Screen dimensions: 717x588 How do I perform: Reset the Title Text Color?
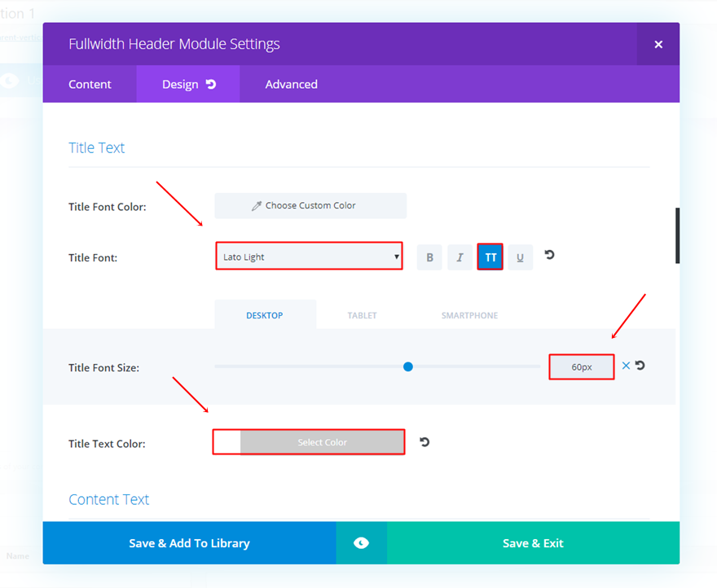coord(424,442)
